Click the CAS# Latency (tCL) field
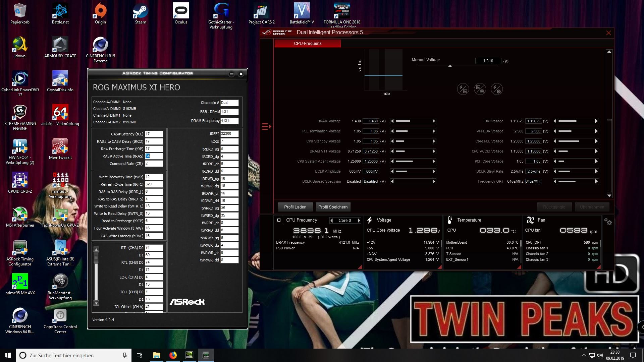This screenshot has width=644, height=362. [x=154, y=134]
